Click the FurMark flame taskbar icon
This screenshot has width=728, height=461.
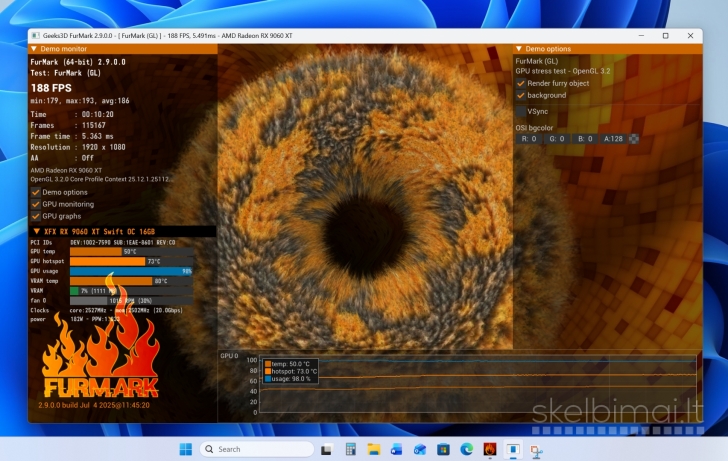[489, 449]
